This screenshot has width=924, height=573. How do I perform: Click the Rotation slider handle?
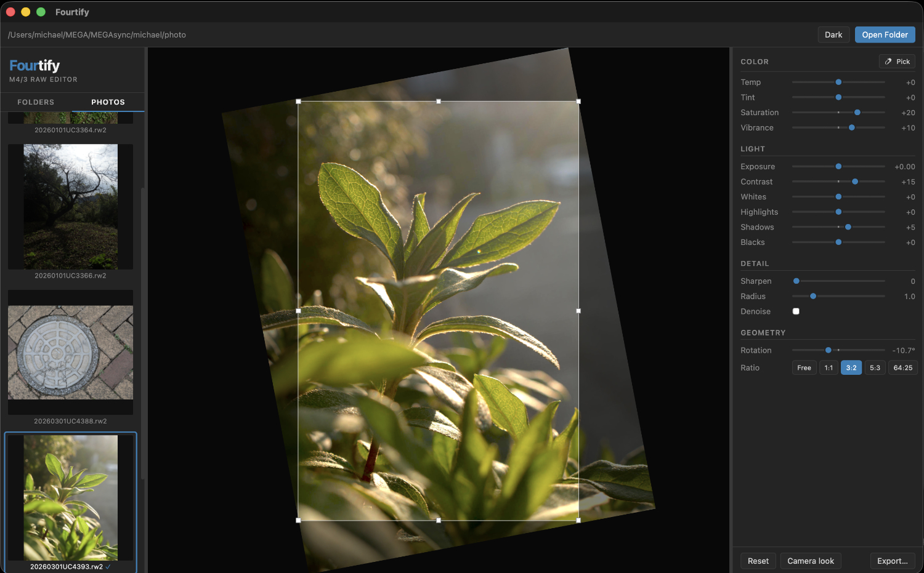(x=829, y=350)
